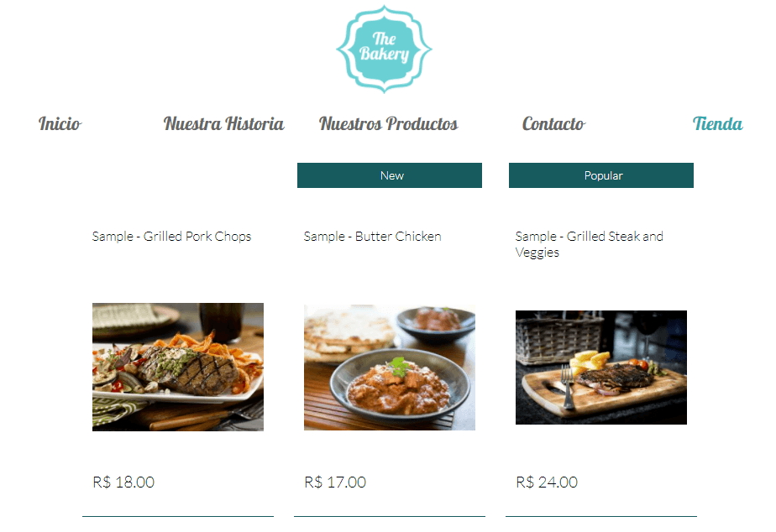The image size is (776, 532).
Task: Open Sample - Butter Chicken title link
Action: (x=372, y=237)
